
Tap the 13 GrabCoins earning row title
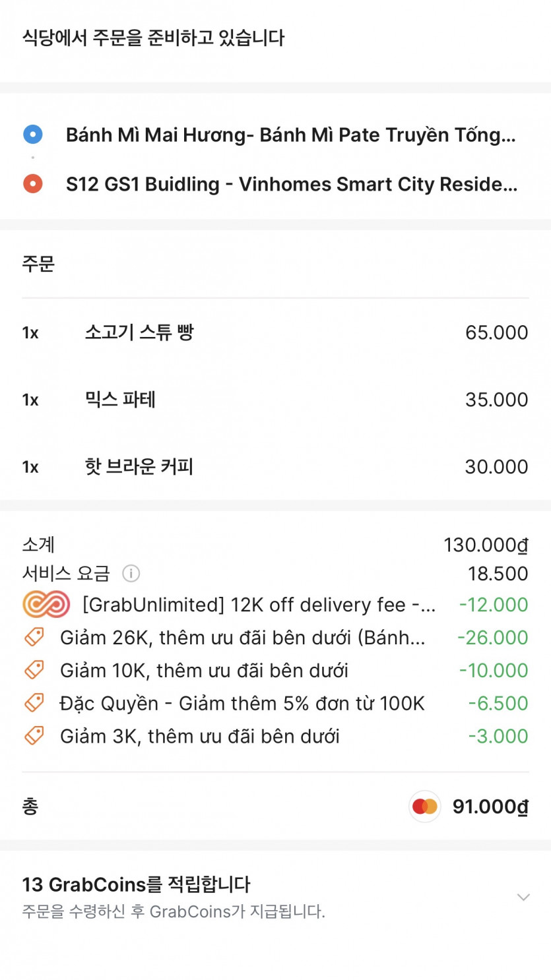[x=137, y=884]
